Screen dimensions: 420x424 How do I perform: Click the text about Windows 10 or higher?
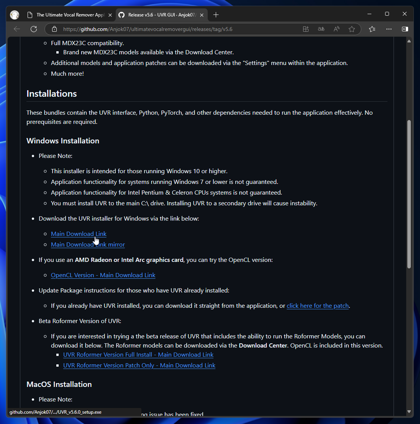tap(139, 171)
